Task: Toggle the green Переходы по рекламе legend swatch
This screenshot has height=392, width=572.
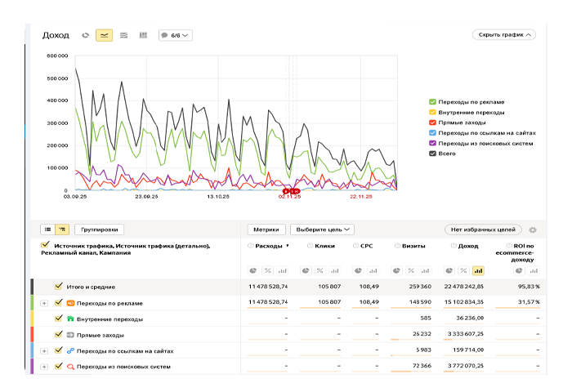Action: pos(432,101)
